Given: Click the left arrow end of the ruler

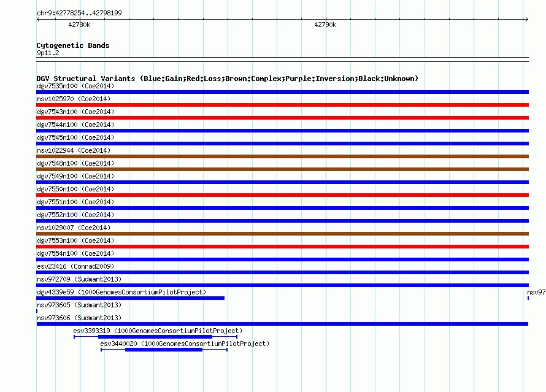Looking at the screenshot, I should point(38,20).
